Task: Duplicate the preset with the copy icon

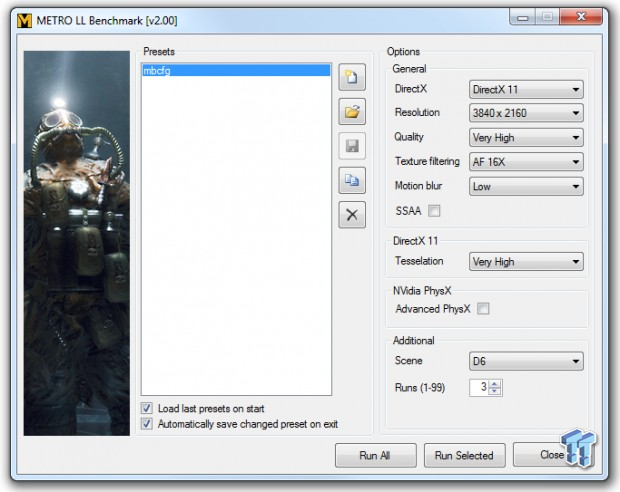Action: pos(352,180)
